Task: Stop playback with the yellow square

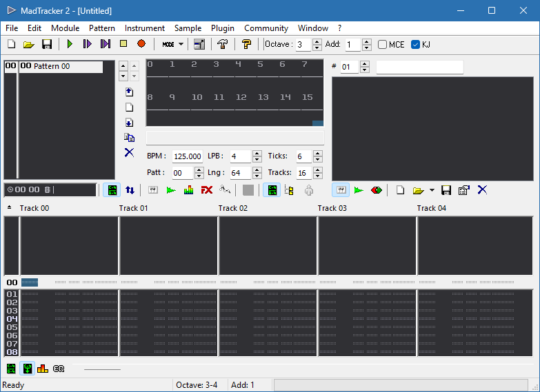Action: pyautogui.click(x=123, y=43)
